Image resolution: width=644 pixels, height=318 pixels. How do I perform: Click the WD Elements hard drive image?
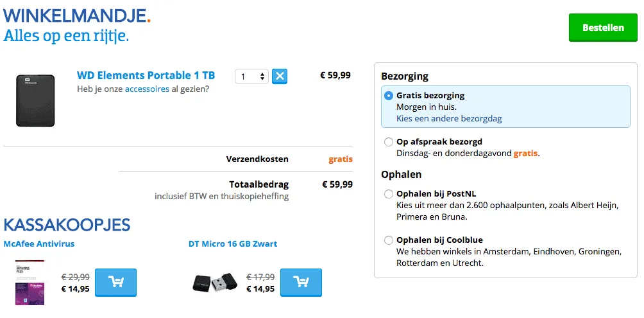point(36,100)
